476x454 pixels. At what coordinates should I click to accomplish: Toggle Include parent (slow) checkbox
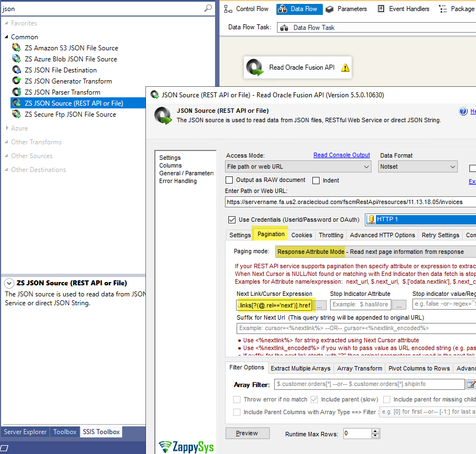pyautogui.click(x=314, y=399)
